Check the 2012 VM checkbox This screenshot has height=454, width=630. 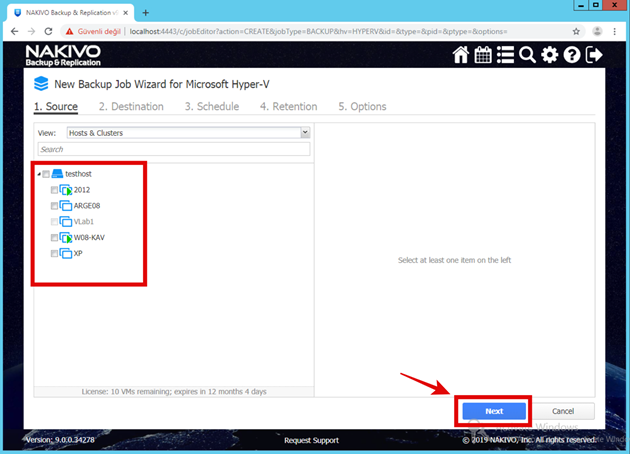pyautogui.click(x=54, y=190)
